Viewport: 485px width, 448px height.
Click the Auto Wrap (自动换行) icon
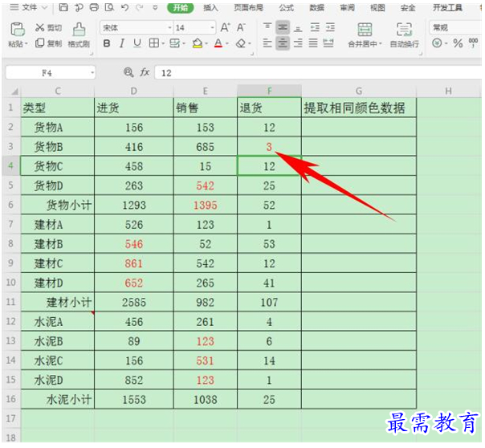point(404,30)
